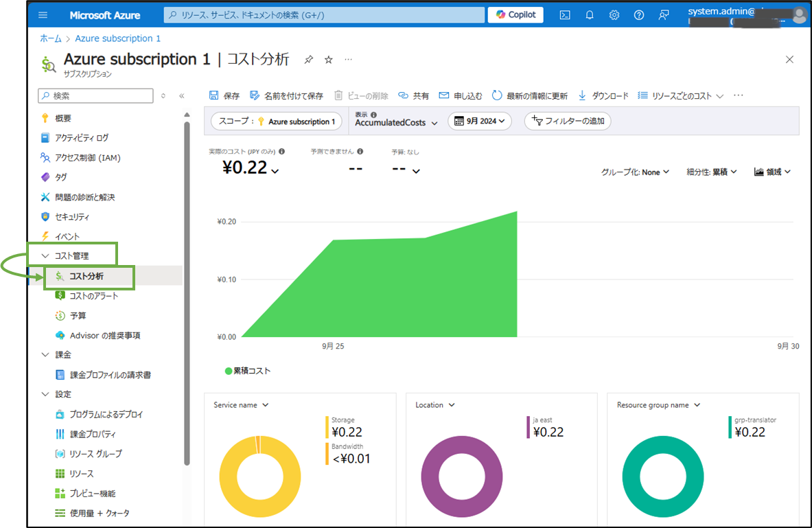Collapse the 設定 section
Viewport: 812px width, 528px height.
tap(63, 394)
